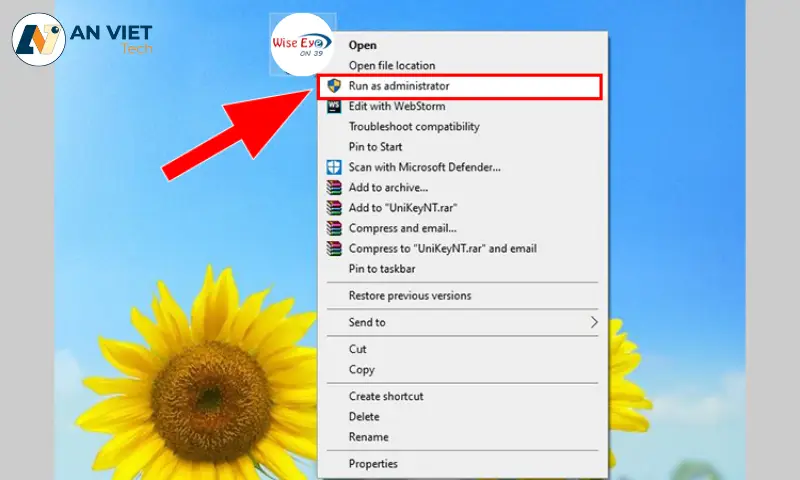Click the WinRAR icon for Add to "UniKeyNT.rar"
This screenshot has width=800, height=480.
pos(334,208)
